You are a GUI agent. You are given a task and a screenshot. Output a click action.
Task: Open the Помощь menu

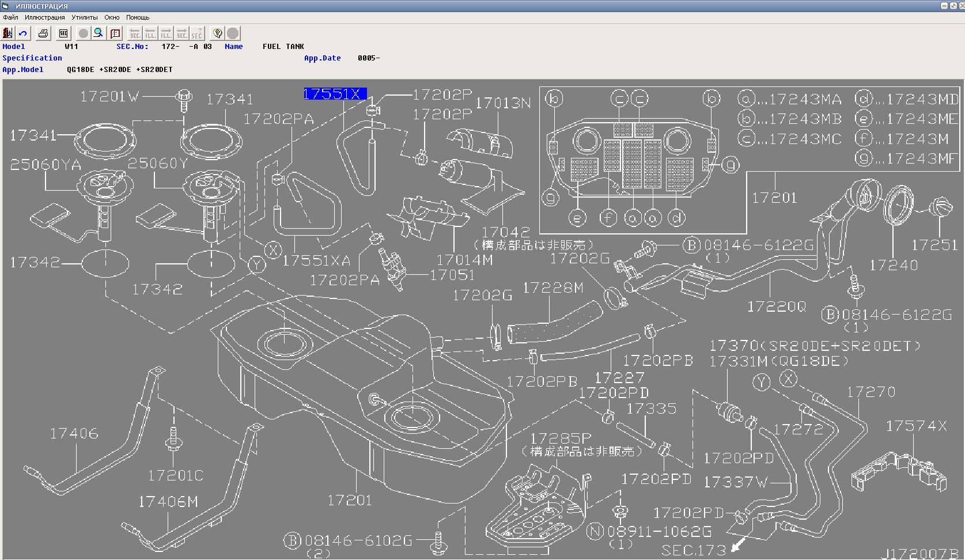tap(138, 17)
